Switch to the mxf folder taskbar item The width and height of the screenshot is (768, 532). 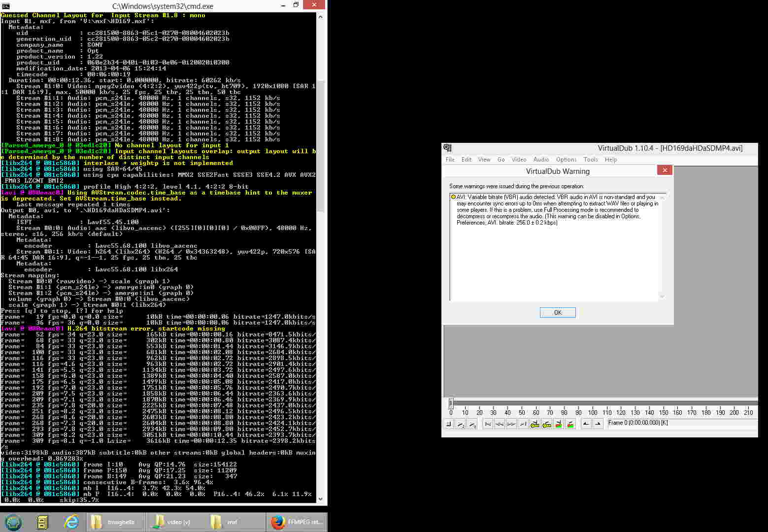[x=236, y=522]
